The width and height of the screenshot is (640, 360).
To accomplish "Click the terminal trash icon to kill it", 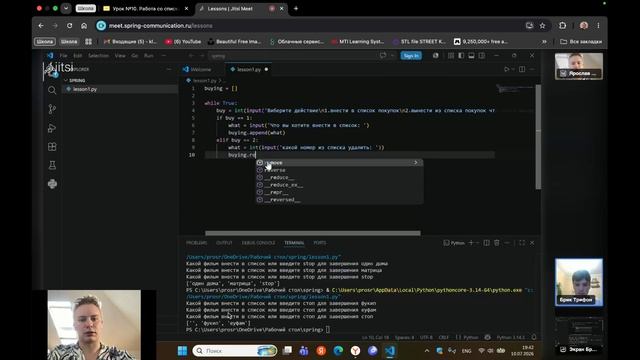I will [497, 243].
